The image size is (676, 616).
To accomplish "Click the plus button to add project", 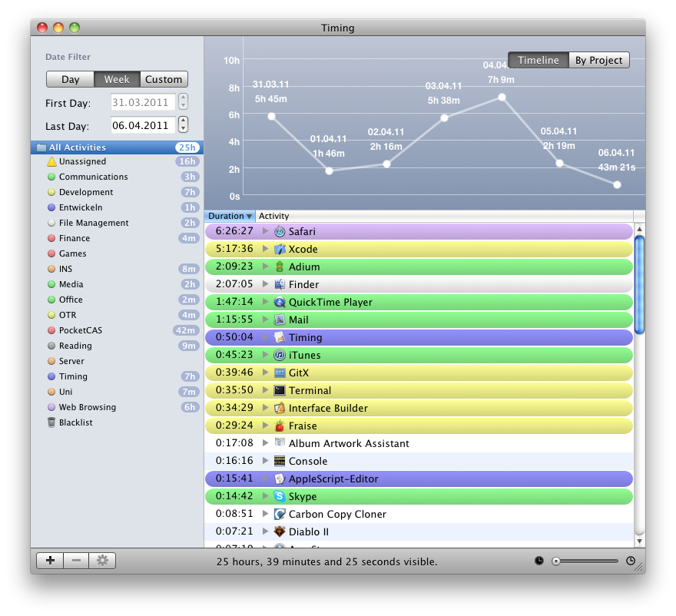I will click(50, 561).
